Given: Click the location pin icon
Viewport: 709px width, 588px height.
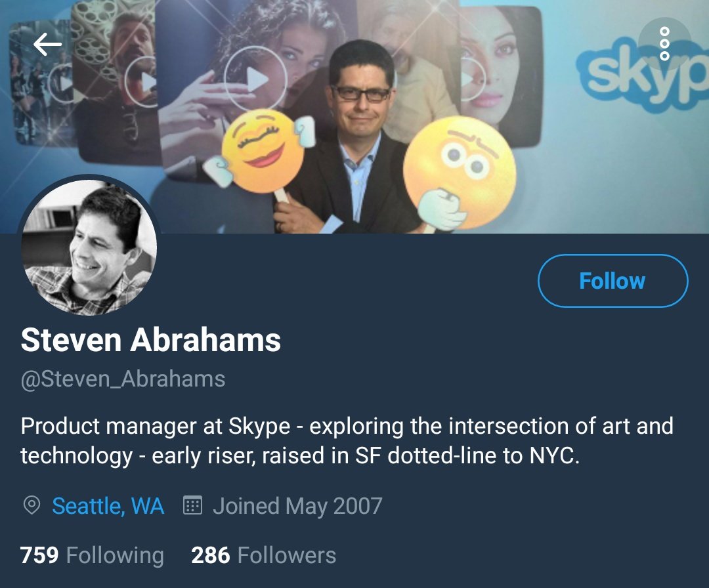Looking at the screenshot, I should click(32, 505).
